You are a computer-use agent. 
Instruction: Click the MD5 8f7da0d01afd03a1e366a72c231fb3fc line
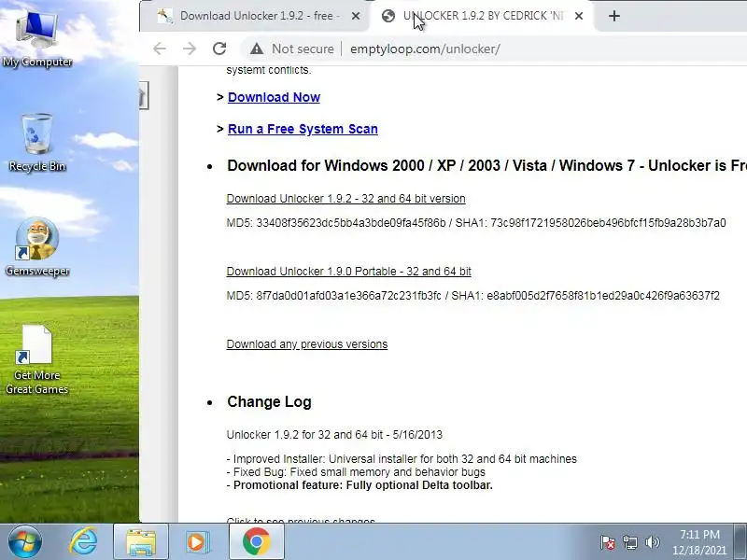click(472, 296)
